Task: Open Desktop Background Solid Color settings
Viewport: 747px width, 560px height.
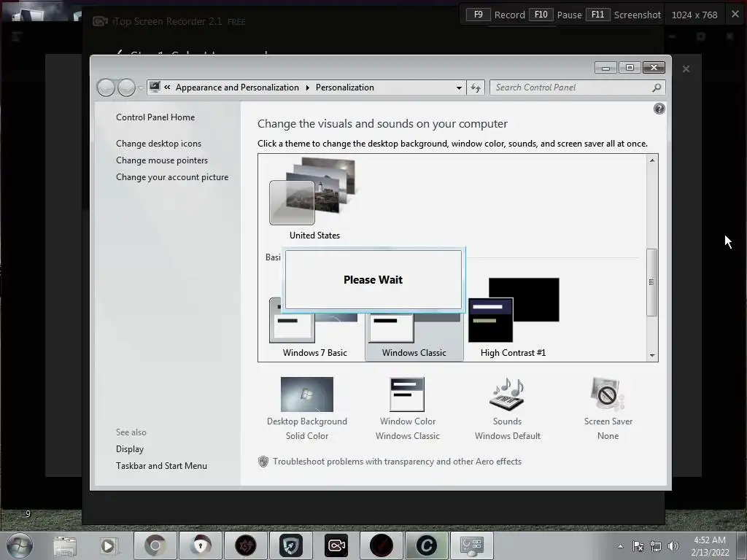Action: [x=307, y=408]
